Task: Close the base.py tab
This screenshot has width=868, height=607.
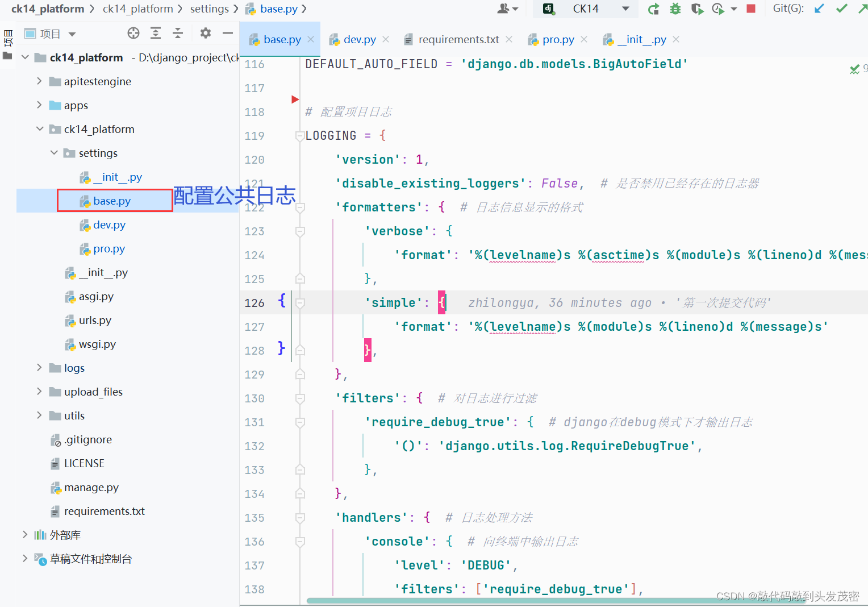Action: point(311,39)
